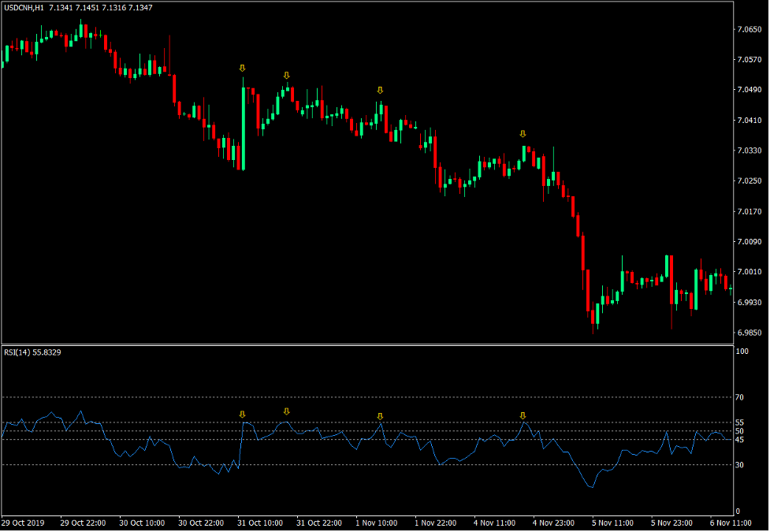The height and width of the screenshot is (532, 770).
Task: Select the RSI level 55 label
Action: 739,422
